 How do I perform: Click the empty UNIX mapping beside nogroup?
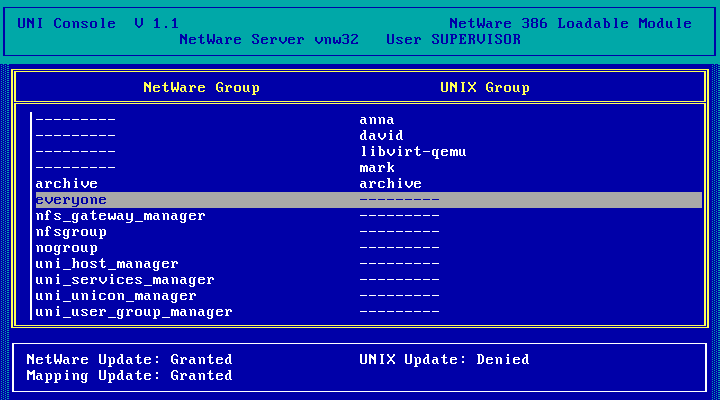tap(399, 248)
